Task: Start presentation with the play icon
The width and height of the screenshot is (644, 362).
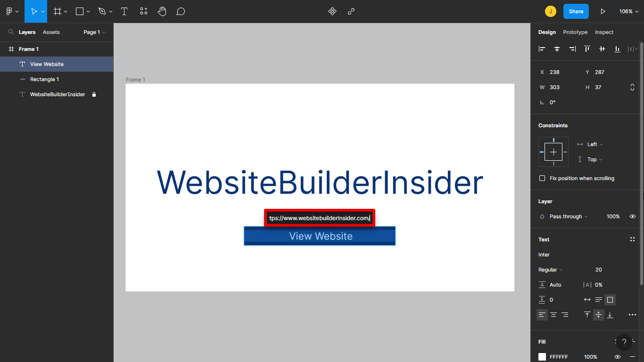Action: pos(603,11)
